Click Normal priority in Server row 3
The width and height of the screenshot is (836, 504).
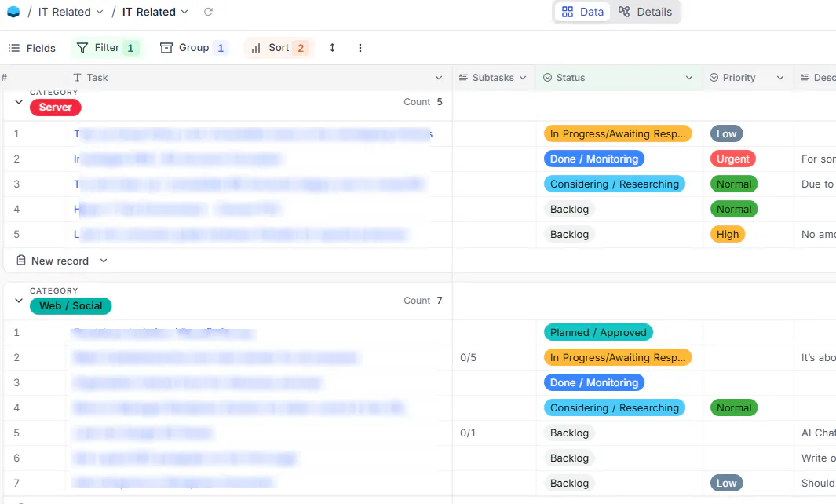point(734,184)
